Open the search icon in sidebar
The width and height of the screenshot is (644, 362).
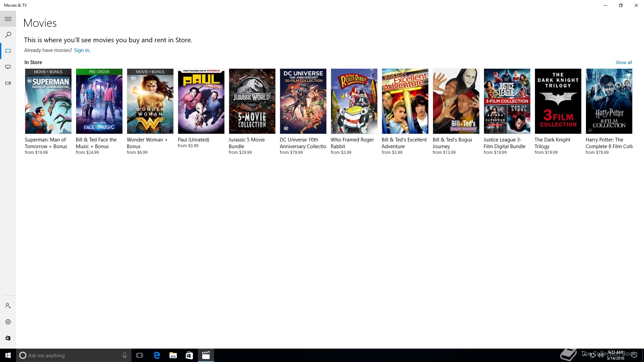pos(8,35)
